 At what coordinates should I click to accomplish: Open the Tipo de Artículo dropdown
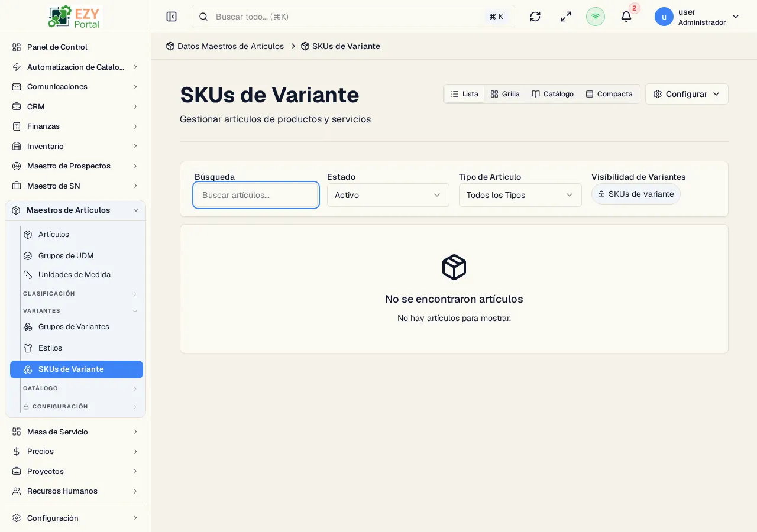520,195
